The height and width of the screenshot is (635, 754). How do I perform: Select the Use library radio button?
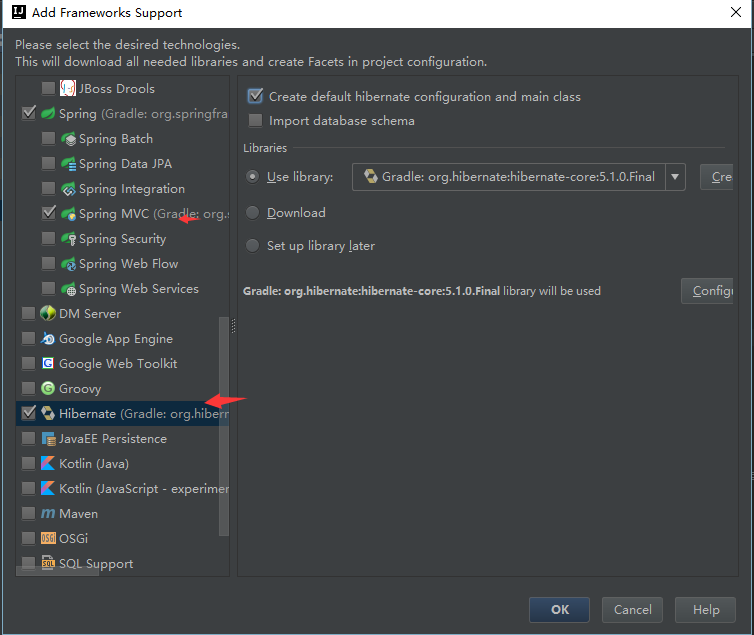tap(252, 177)
